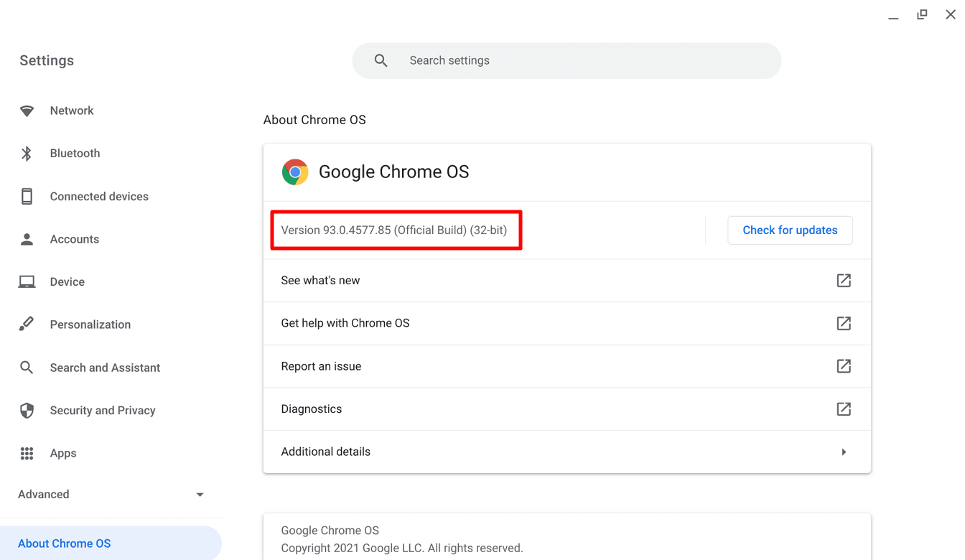
Task: Open Personalization via the paintbrush icon
Action: click(27, 324)
